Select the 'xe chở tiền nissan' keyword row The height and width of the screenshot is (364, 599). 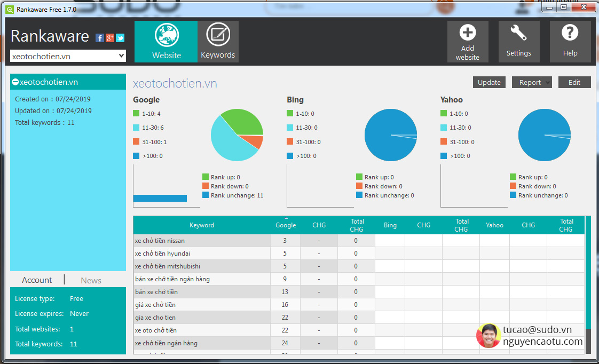[201, 241]
